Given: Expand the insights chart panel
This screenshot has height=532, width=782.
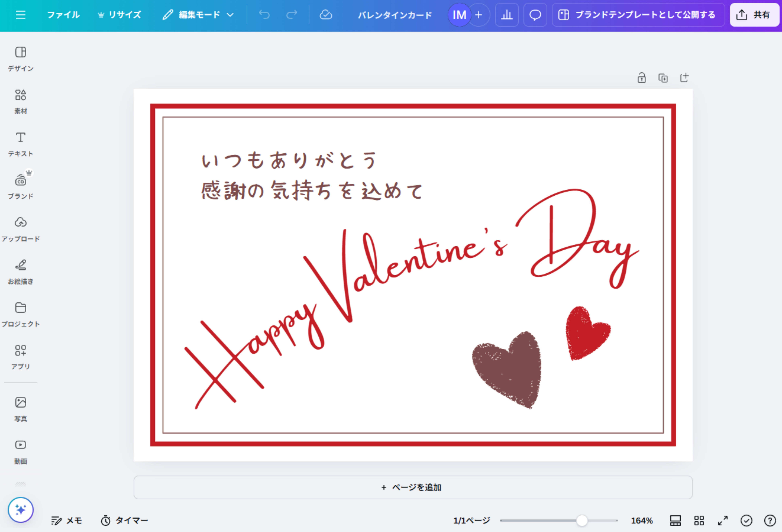Looking at the screenshot, I should click(x=507, y=15).
